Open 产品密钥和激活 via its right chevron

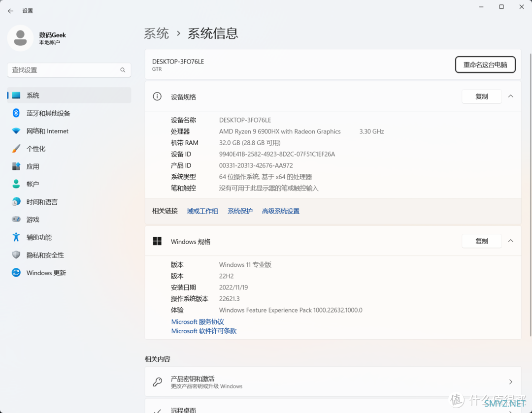[x=511, y=382]
